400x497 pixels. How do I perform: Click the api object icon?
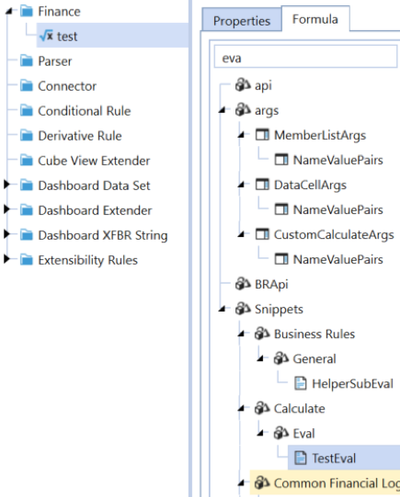(243, 85)
